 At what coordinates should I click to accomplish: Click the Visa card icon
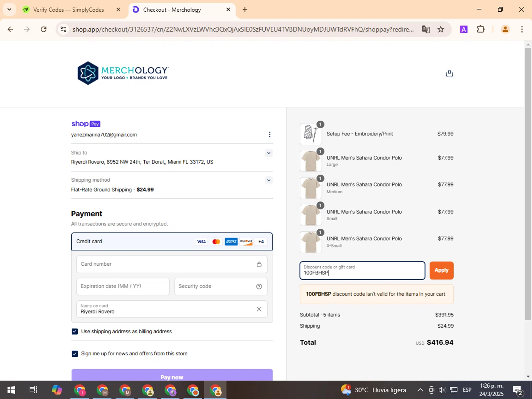point(201,242)
